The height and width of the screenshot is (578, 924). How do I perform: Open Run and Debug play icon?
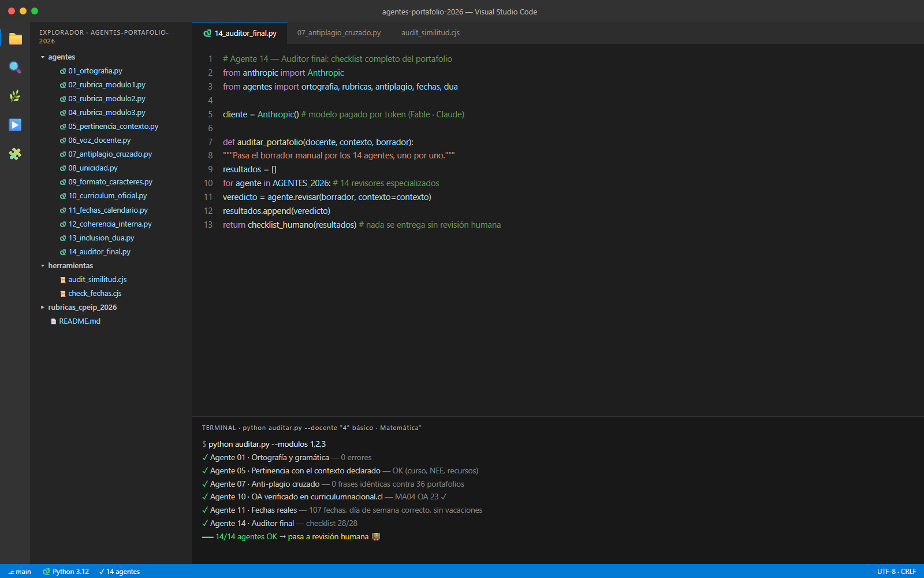click(15, 125)
